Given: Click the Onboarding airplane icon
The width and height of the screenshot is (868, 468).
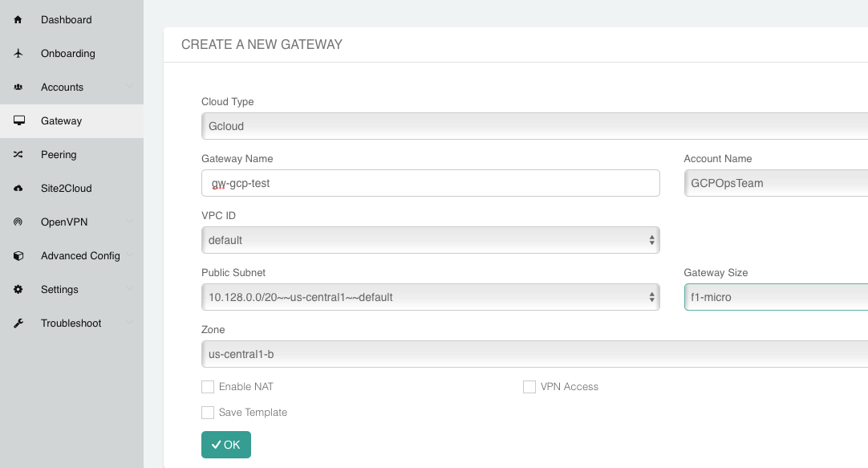Looking at the screenshot, I should point(18,53).
